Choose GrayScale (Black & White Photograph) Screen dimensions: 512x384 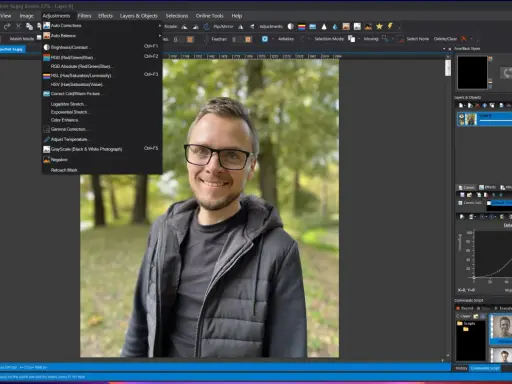(102, 149)
